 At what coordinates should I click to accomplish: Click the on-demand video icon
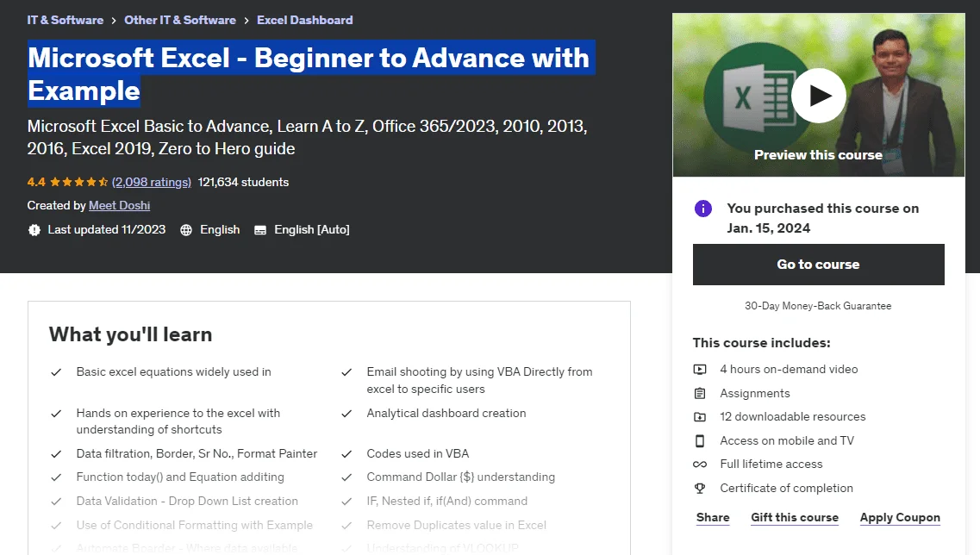point(700,370)
